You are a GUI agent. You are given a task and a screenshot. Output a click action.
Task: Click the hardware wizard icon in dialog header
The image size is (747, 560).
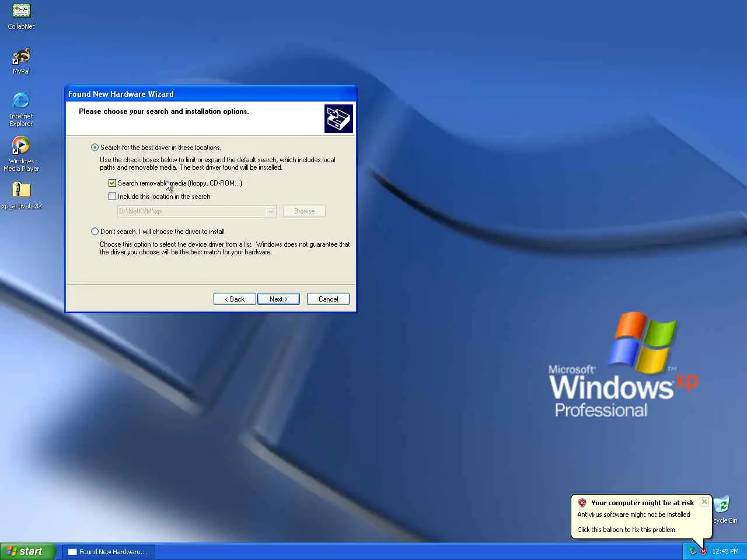point(338,118)
